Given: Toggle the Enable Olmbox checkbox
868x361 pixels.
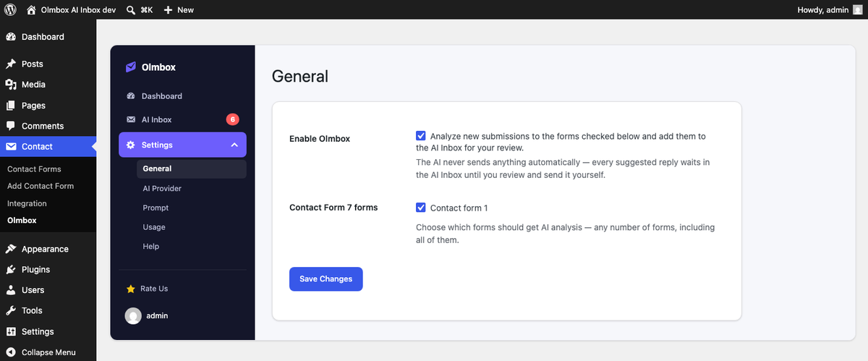Looking at the screenshot, I should 421,135.
